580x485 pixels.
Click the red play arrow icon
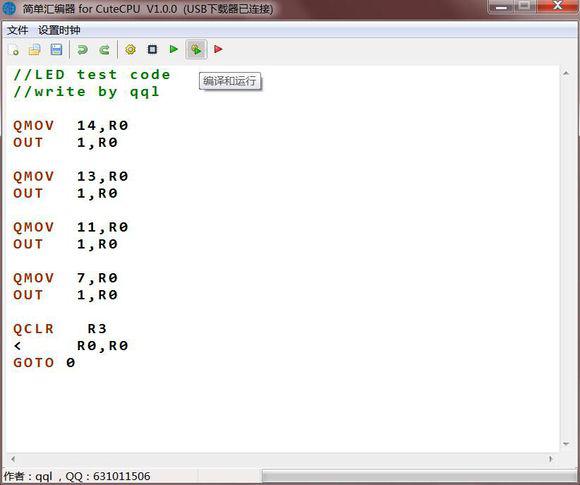click(x=218, y=49)
